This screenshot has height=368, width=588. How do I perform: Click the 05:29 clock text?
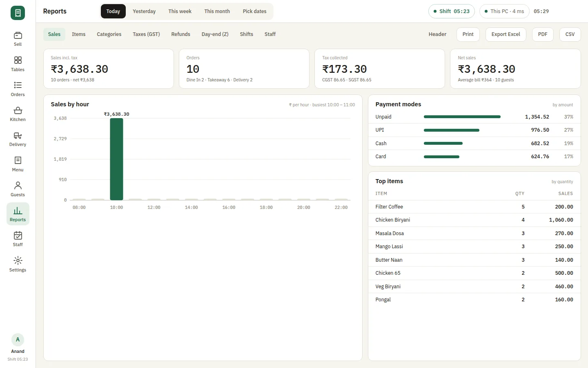coord(541,11)
